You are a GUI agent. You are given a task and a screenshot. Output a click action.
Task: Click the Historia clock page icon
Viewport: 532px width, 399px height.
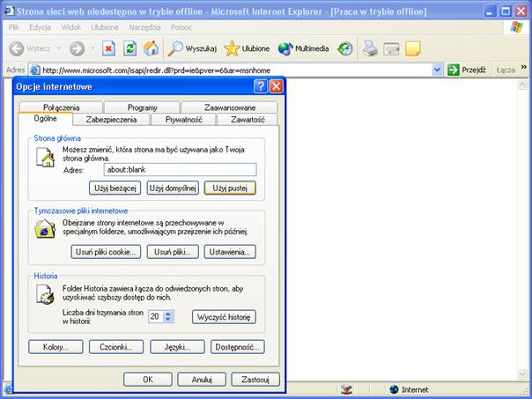(x=45, y=294)
